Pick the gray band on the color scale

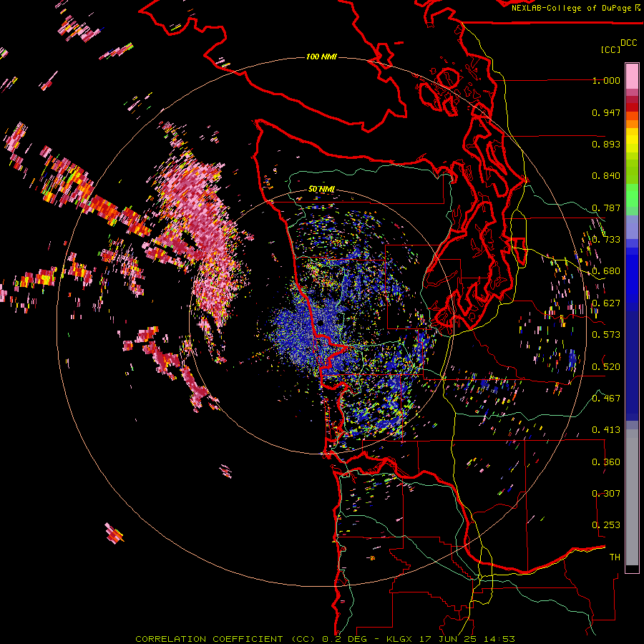click(632, 497)
